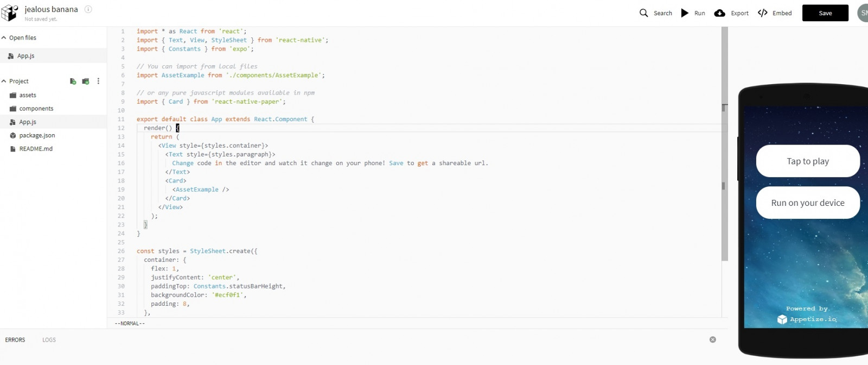Click the new file icon in Project
The width and height of the screenshot is (868, 365).
pyautogui.click(x=73, y=81)
